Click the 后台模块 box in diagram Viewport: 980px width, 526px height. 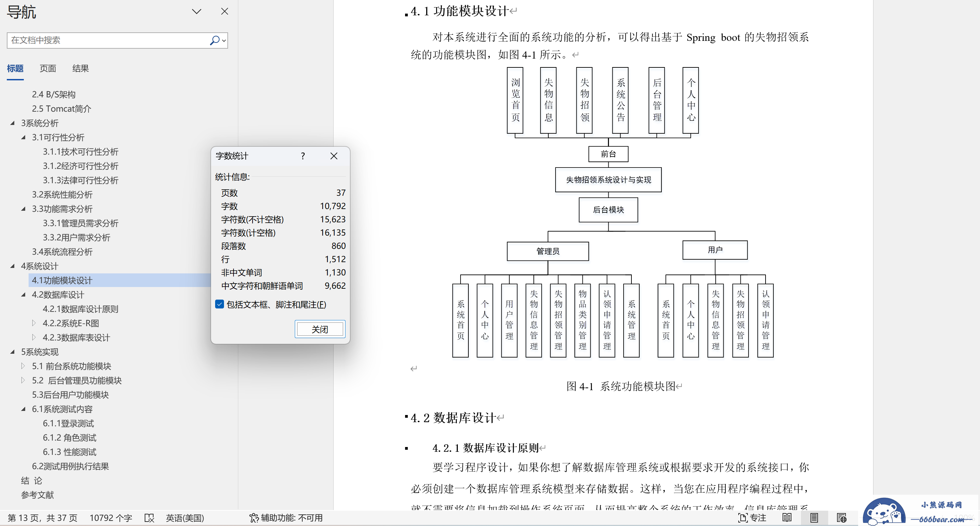click(608, 210)
